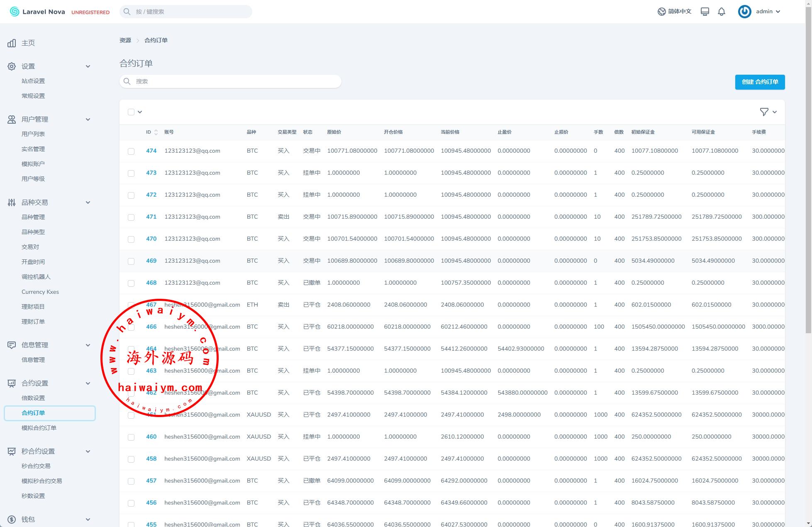Click the 创建 合约订单 button
This screenshot has height=527, width=812.
(x=760, y=82)
